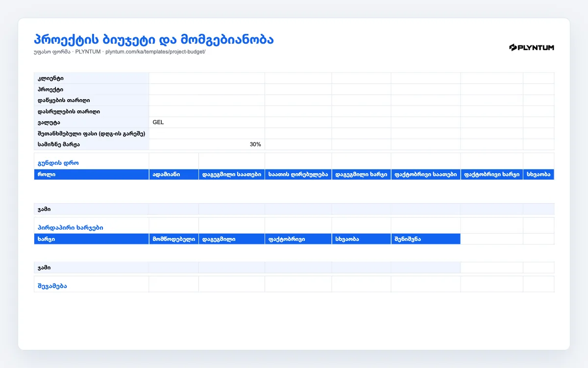Viewport: 588px width, 368px height.
Task: Select the "მომწოდებელი" column header
Action: point(174,239)
